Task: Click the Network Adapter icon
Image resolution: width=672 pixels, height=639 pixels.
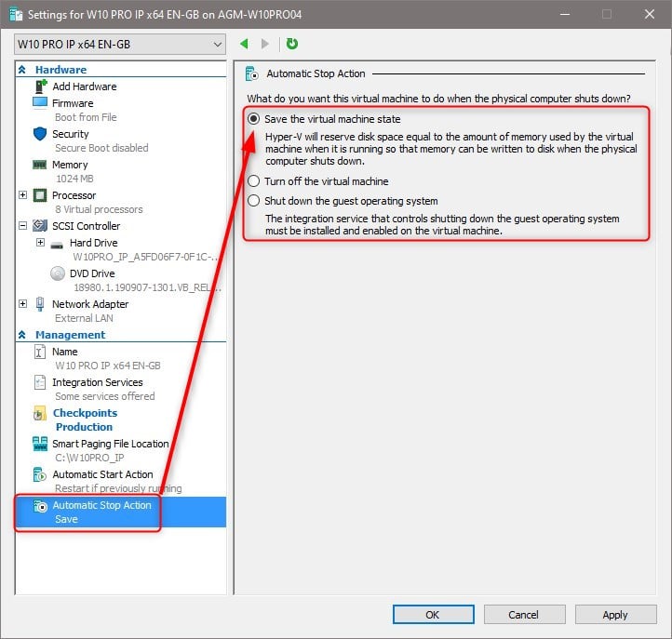Action: click(x=40, y=303)
